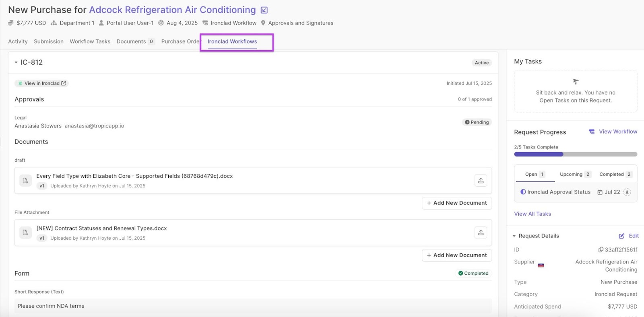Click the palm tree icon in My Tasks

[x=576, y=82]
